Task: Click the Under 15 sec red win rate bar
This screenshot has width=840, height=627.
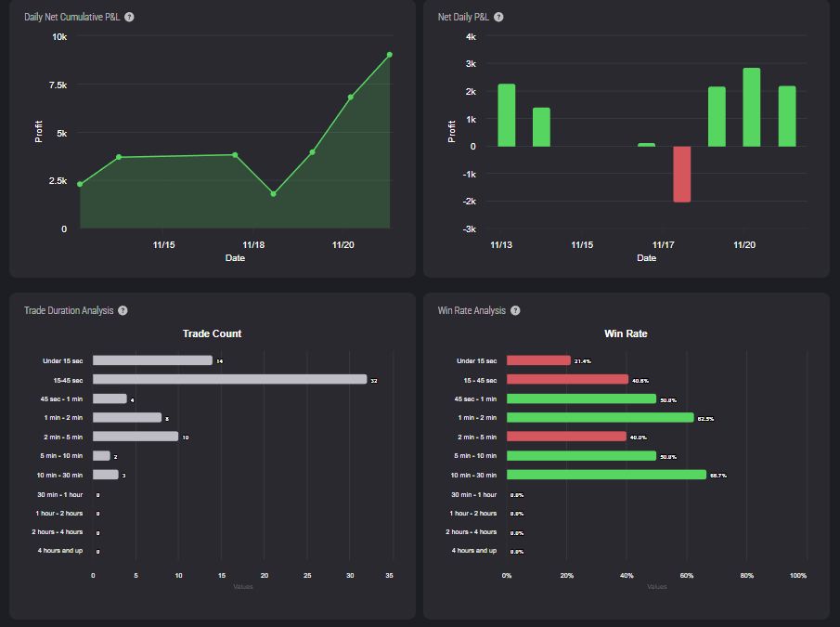Action: coord(538,360)
